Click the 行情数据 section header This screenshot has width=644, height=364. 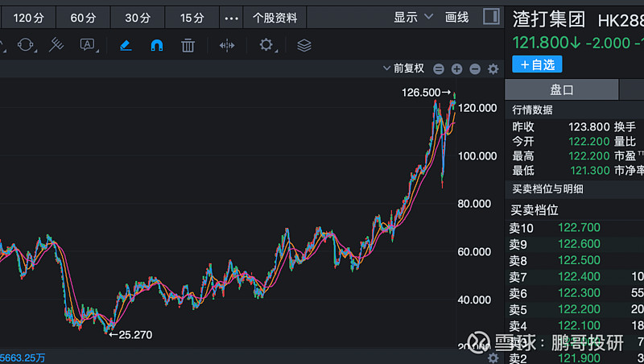[532, 110]
